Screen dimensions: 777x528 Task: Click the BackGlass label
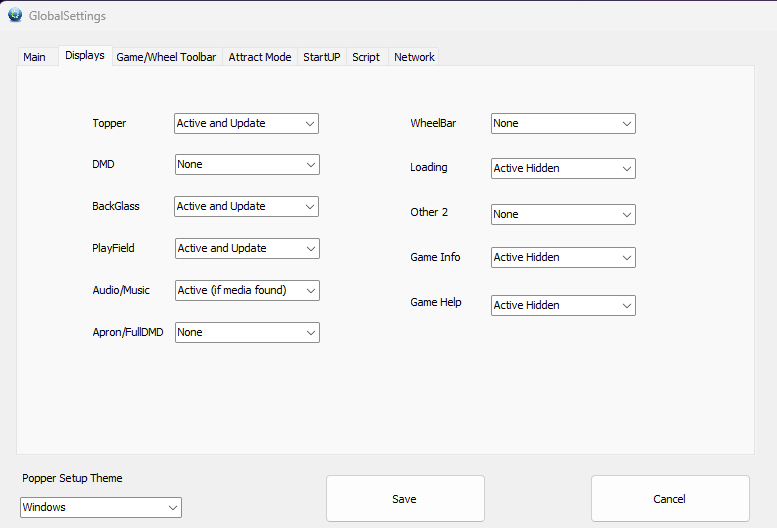coord(116,206)
